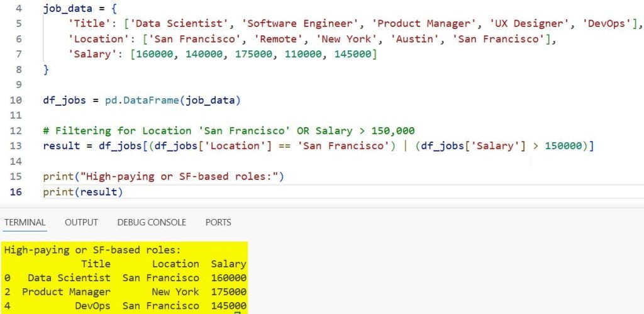
Task: Click the closing brace on line 8
Action: 46,70
